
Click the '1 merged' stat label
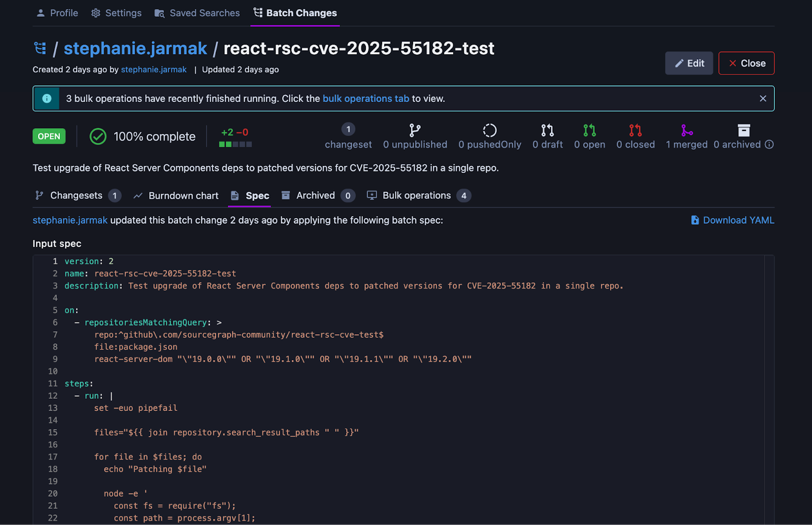click(687, 145)
